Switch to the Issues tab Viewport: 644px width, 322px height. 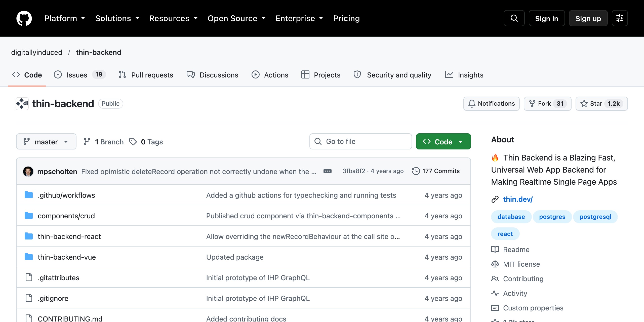pyautogui.click(x=80, y=75)
